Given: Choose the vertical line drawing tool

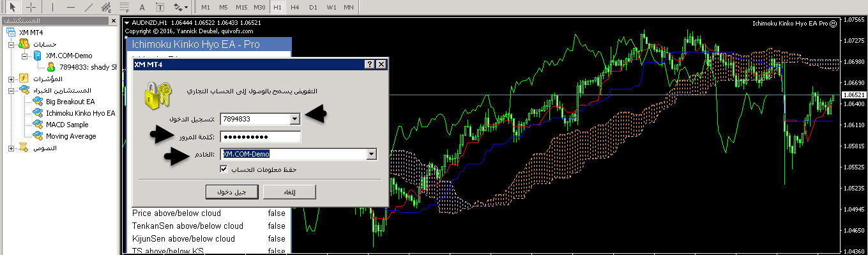Looking at the screenshot, I should tap(52, 7).
